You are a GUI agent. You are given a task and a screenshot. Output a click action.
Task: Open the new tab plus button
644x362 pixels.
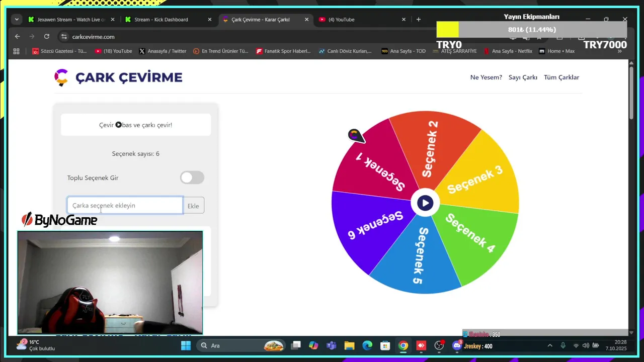coord(419,20)
